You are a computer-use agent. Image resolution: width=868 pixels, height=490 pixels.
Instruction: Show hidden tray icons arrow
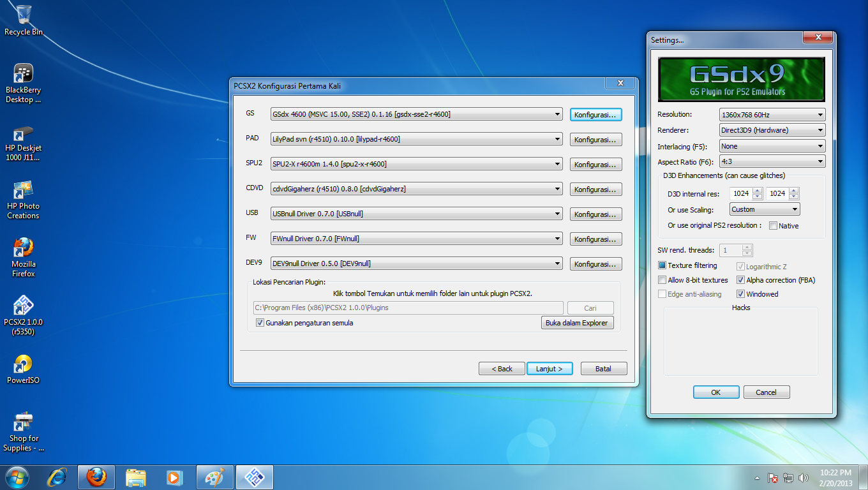pyautogui.click(x=757, y=478)
